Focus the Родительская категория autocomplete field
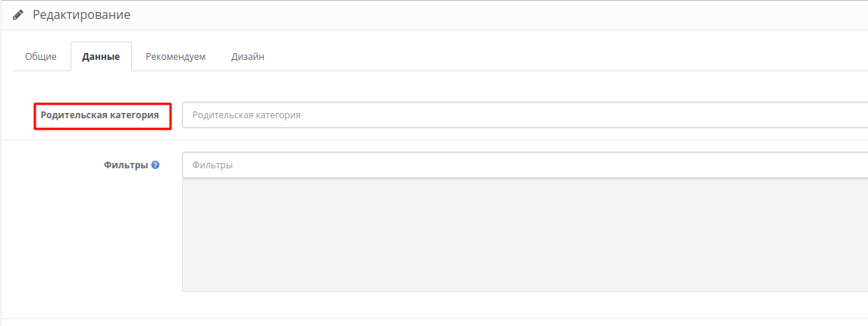Screen dimensions: 868x326 pos(523,115)
